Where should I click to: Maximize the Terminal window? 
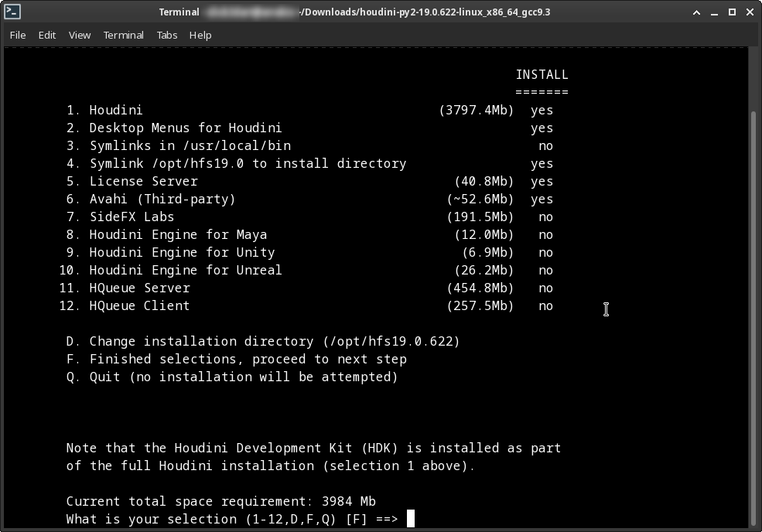tap(732, 12)
